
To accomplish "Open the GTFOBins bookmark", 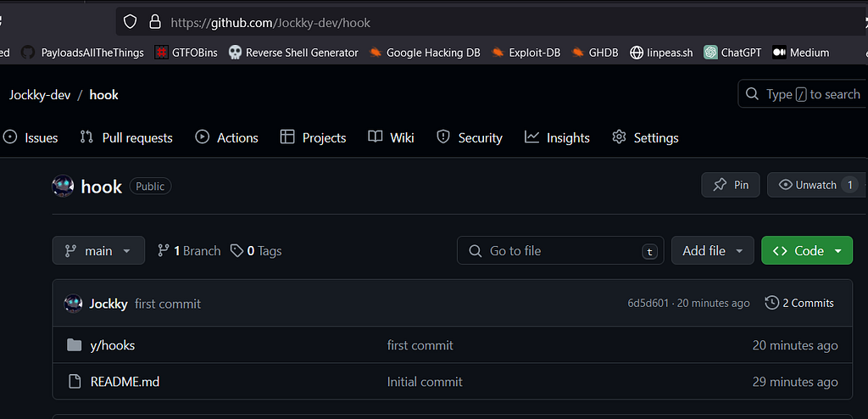I will [x=186, y=53].
